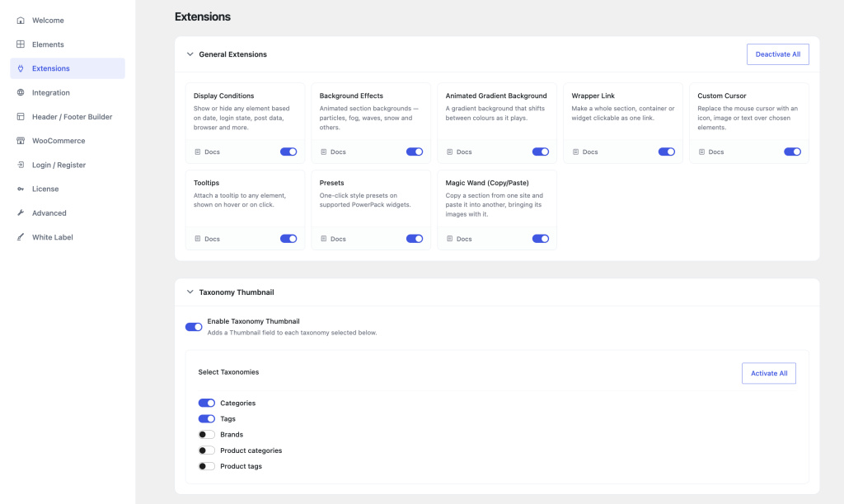
Task: Click the Display Conditions card title
Action: tap(224, 96)
